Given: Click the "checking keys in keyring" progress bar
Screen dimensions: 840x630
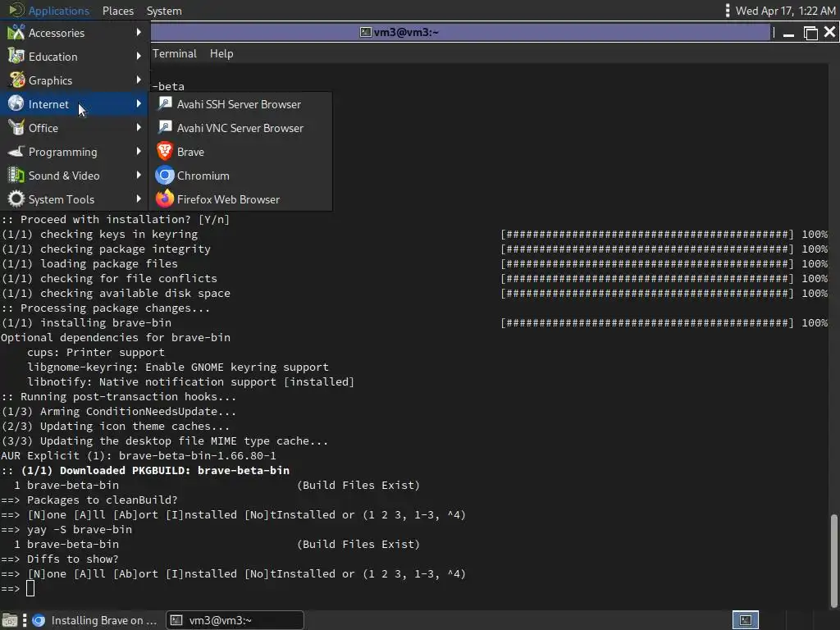Looking at the screenshot, I should pos(647,234).
